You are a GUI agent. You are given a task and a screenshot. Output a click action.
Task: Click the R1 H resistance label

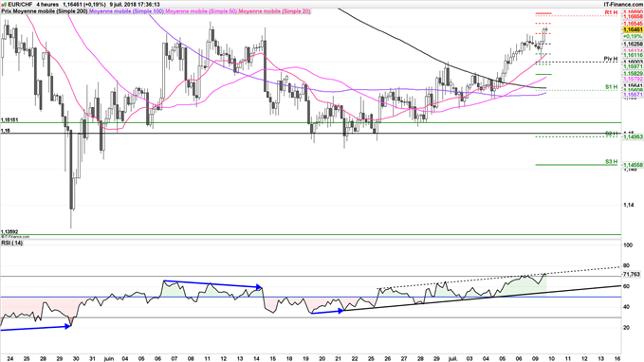(x=611, y=12)
